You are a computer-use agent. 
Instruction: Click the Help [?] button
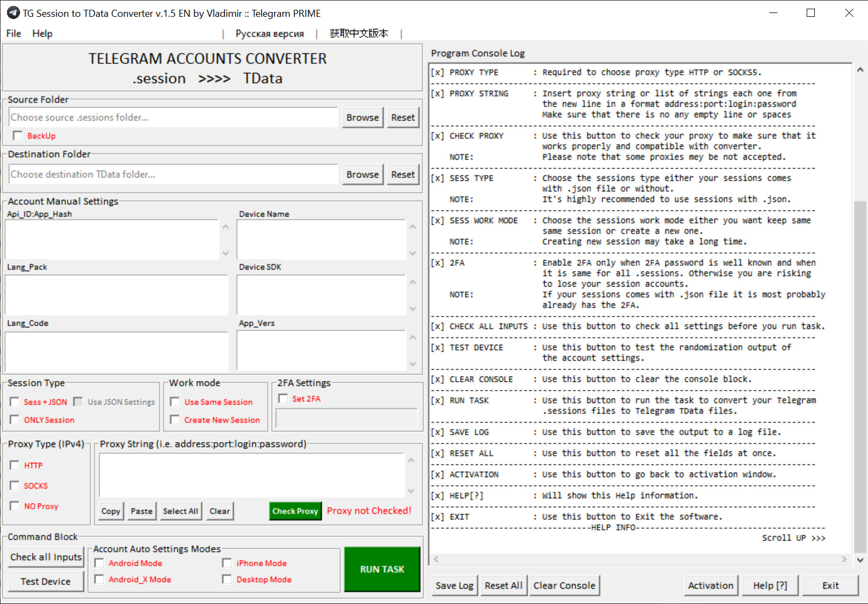pyautogui.click(x=770, y=586)
